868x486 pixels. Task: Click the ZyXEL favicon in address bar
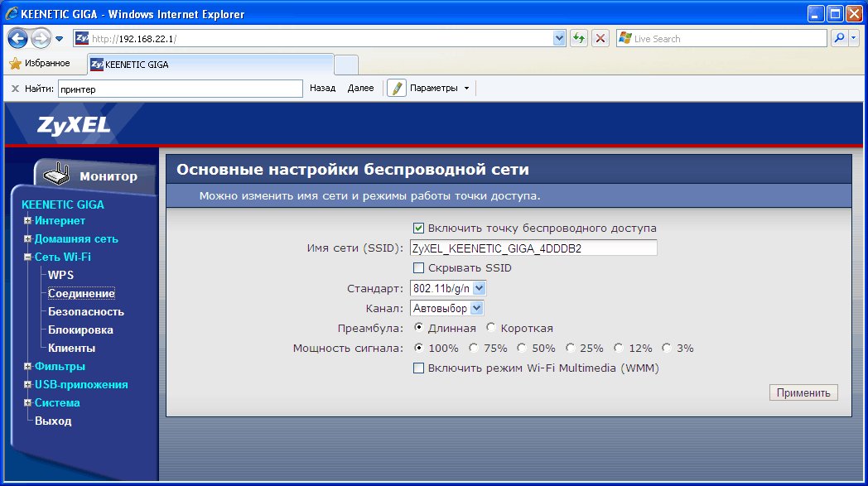pyautogui.click(x=82, y=38)
